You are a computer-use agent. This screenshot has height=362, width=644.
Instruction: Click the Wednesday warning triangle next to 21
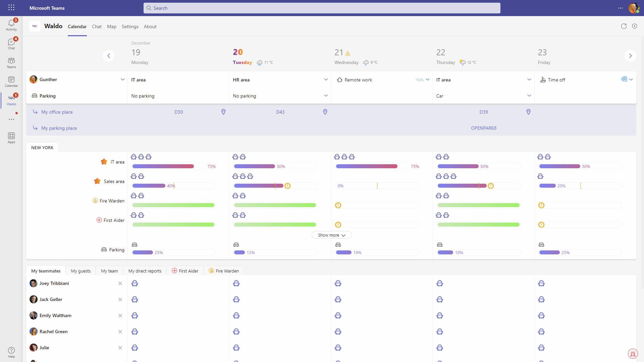point(348,53)
